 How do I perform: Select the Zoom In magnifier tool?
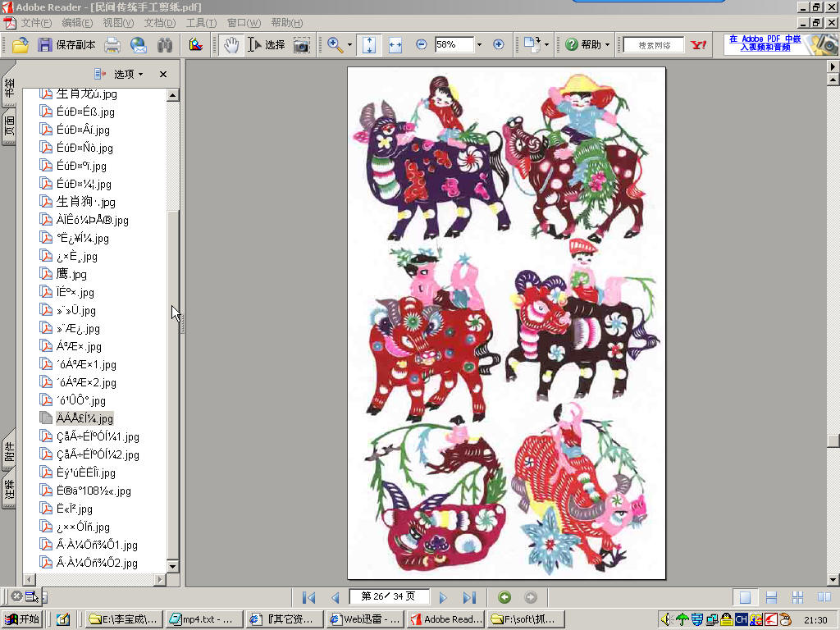pyautogui.click(x=336, y=45)
